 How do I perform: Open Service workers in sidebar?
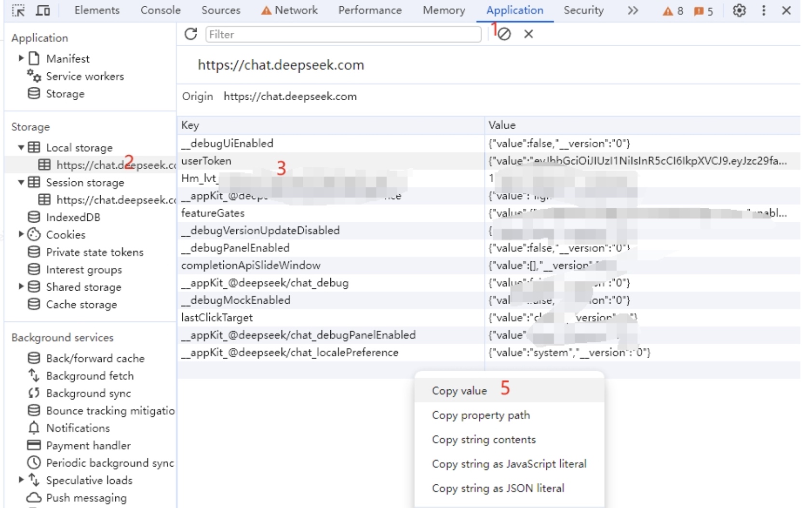point(85,76)
